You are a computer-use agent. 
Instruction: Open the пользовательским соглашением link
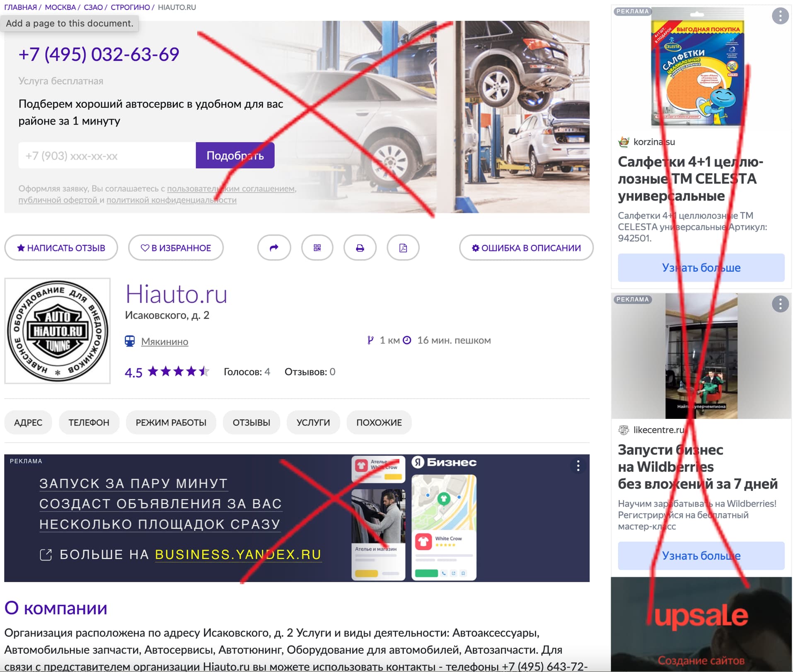click(x=231, y=189)
